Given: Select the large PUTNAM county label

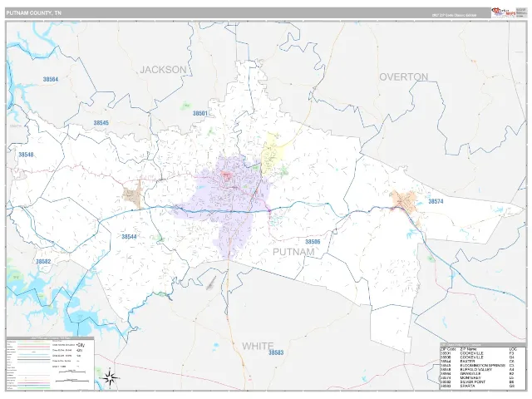Looking at the screenshot, I should click(293, 252).
